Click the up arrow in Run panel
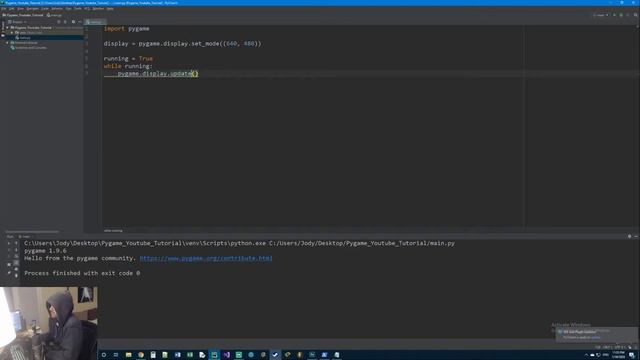This screenshot has height=360, width=640. [x=16, y=243]
